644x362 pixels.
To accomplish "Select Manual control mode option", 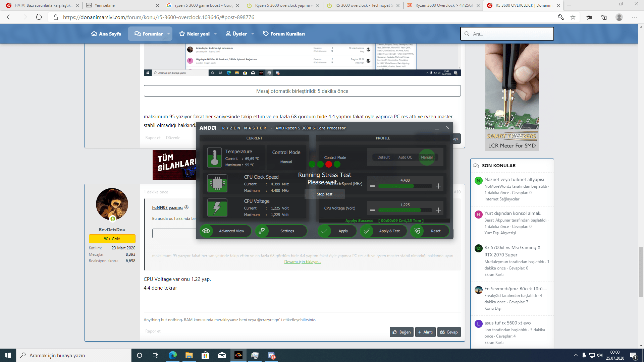I will 427,157.
